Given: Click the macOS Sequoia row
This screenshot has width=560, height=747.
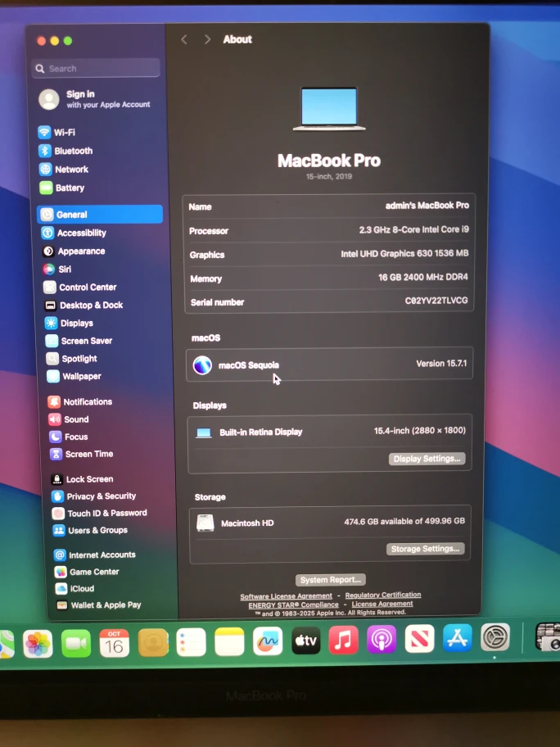Looking at the screenshot, I should (x=329, y=365).
